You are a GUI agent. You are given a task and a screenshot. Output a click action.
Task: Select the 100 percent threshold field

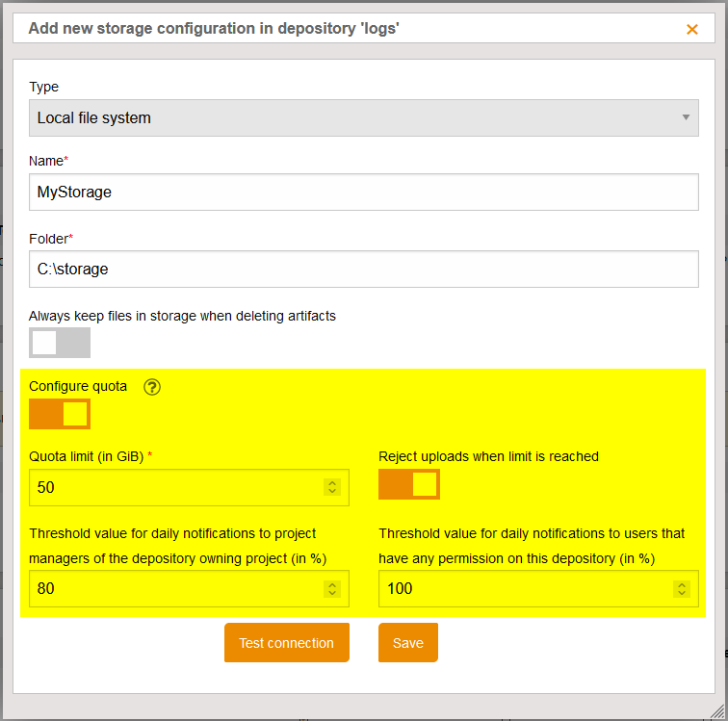click(x=525, y=588)
